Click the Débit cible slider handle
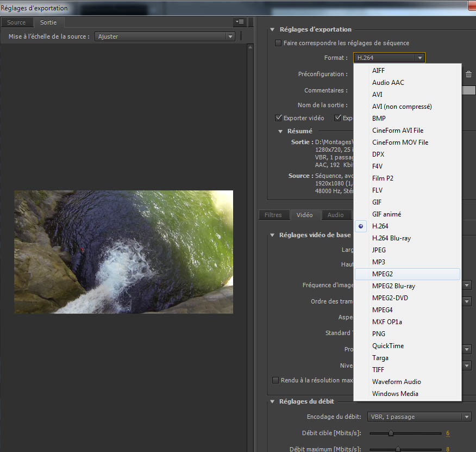 point(391,433)
